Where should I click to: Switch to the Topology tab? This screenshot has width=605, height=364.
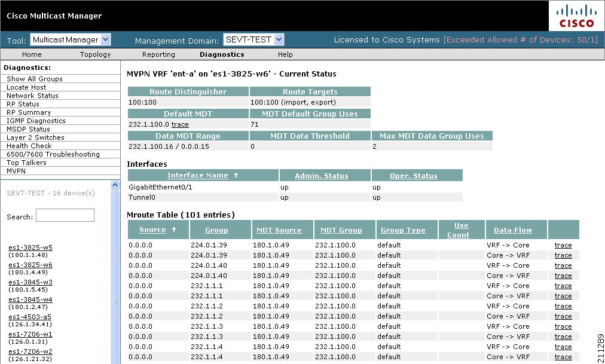click(96, 54)
